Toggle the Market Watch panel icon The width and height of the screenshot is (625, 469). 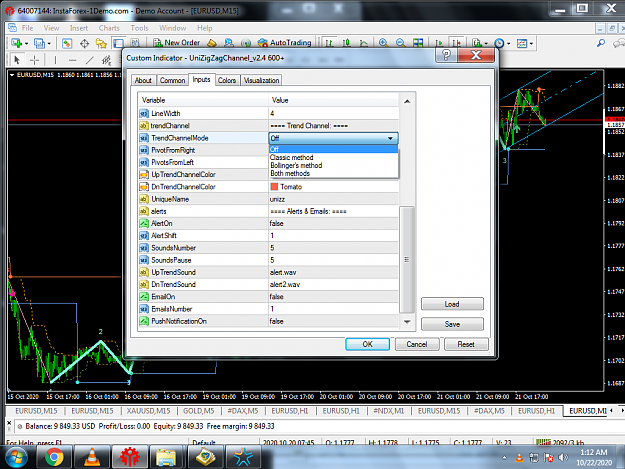click(x=67, y=43)
